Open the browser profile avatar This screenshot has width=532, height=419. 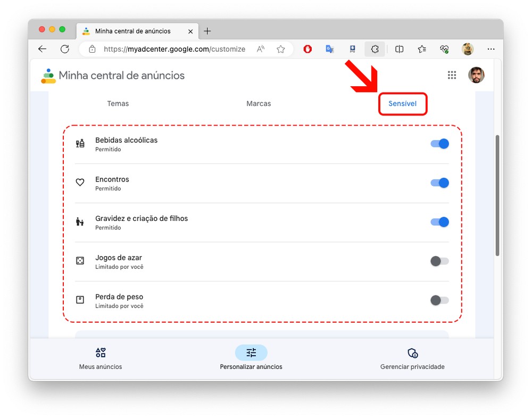pyautogui.click(x=468, y=49)
